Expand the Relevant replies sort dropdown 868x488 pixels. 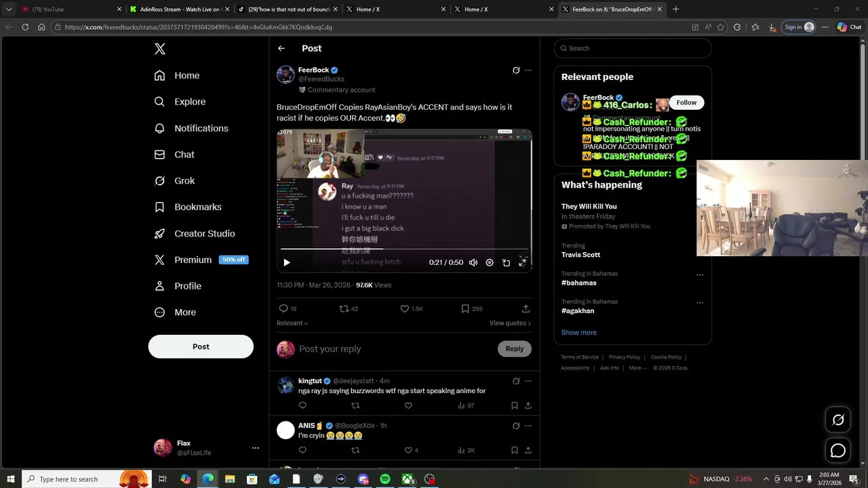point(292,323)
